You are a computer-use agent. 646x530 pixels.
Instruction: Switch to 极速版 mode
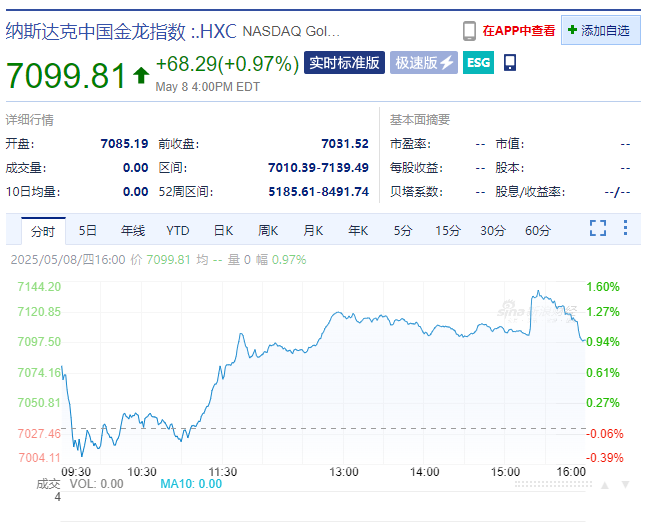pos(424,63)
